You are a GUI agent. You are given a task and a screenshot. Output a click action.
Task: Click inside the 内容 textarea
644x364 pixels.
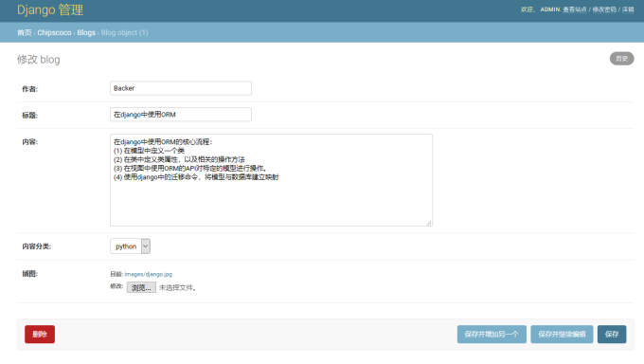click(x=271, y=180)
